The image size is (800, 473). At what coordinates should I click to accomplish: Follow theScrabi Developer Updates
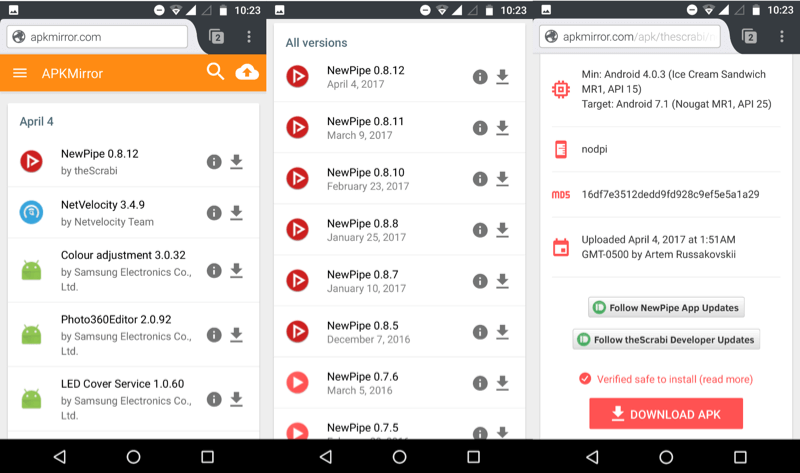tap(666, 339)
